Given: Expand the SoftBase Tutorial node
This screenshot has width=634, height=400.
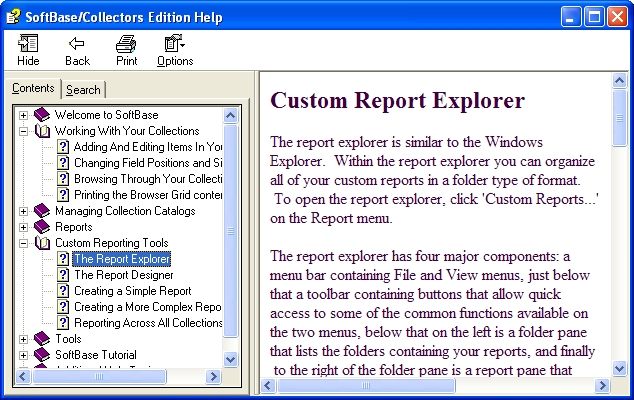Looking at the screenshot, I should (x=23, y=355).
